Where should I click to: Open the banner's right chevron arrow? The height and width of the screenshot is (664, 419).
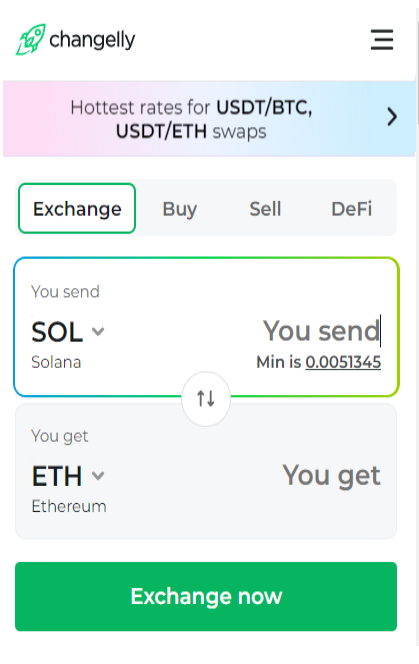pos(392,117)
